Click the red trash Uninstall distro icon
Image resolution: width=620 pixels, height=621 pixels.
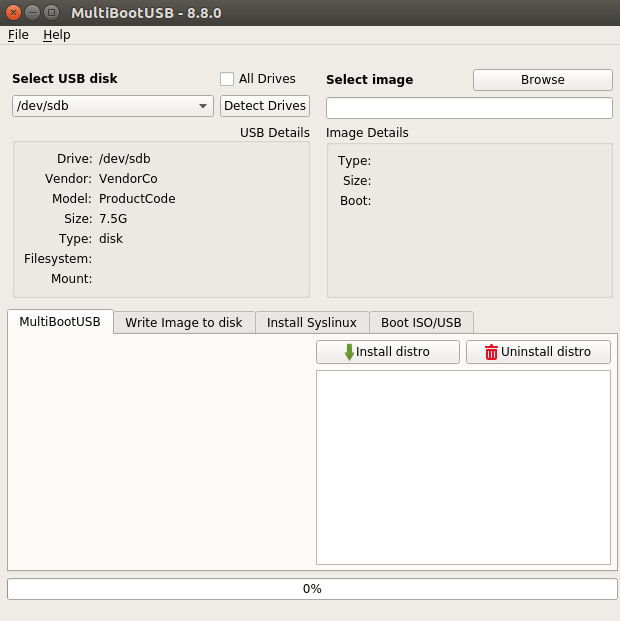click(491, 352)
